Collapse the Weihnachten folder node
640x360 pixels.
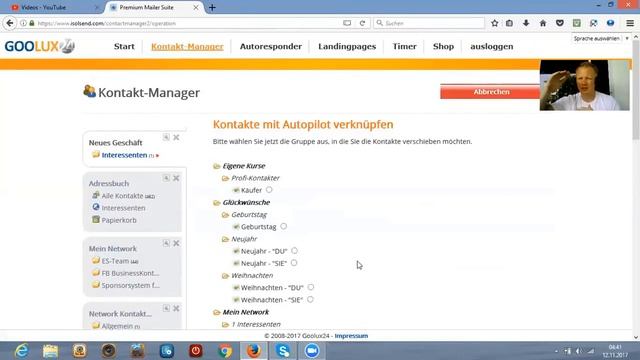(225, 276)
